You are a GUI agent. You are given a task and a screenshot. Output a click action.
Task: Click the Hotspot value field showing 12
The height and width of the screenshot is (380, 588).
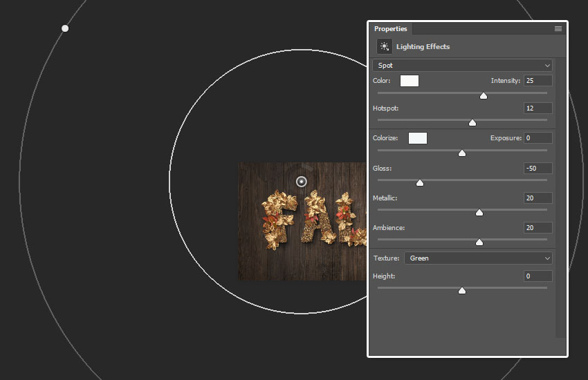pyautogui.click(x=538, y=108)
